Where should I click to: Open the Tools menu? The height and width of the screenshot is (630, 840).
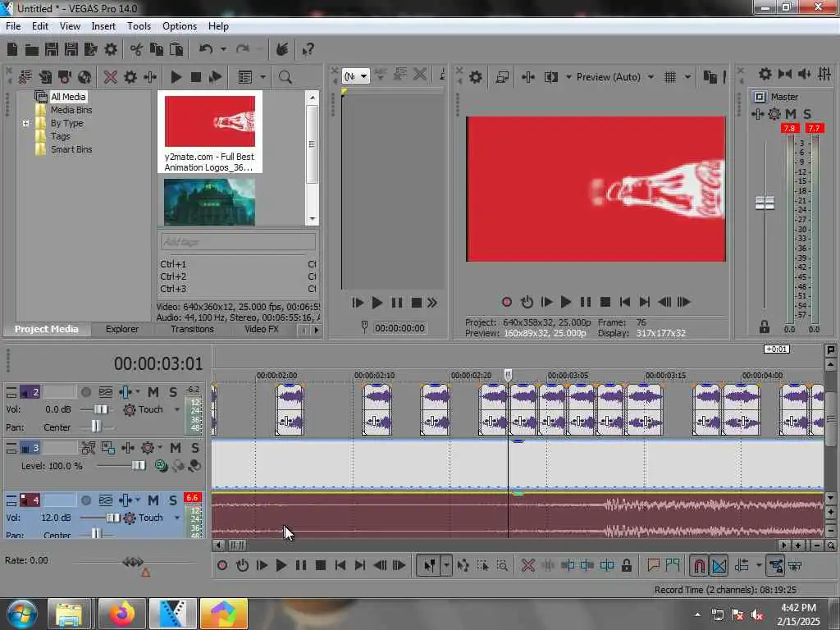pos(139,26)
